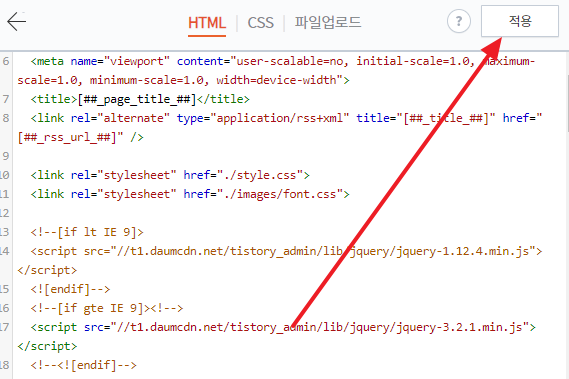Click the minimum-scale=1.0 wrapped viewport text

[147, 80]
